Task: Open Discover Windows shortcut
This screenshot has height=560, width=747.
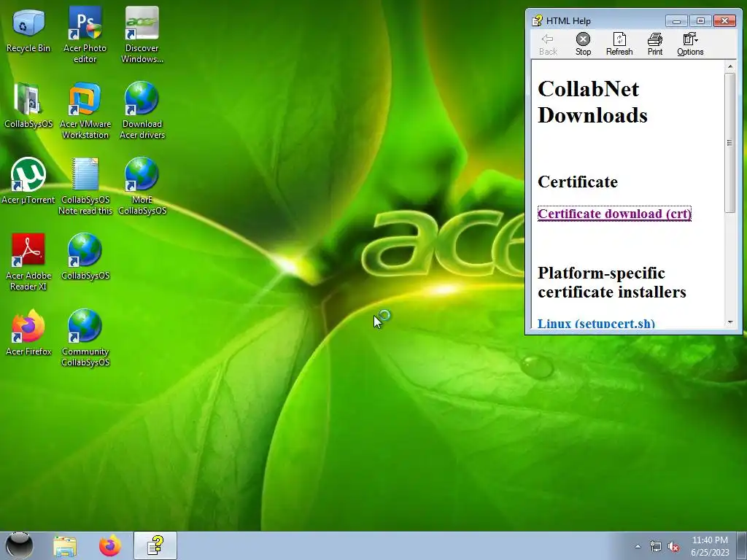Action: click(142, 35)
